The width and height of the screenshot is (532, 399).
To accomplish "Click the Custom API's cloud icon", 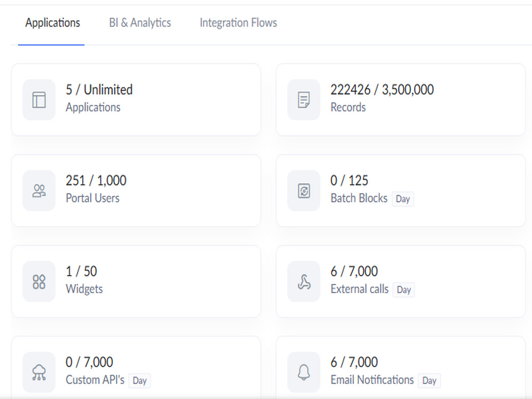I will [39, 372].
